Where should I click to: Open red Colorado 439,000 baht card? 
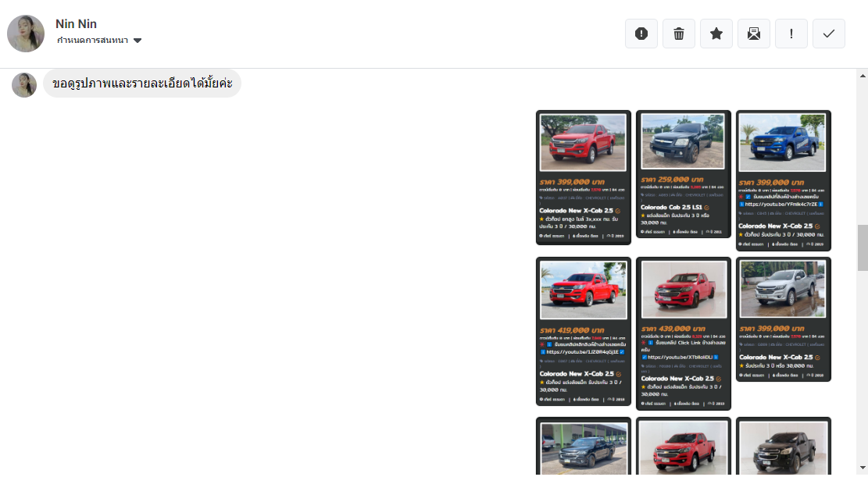(683, 333)
